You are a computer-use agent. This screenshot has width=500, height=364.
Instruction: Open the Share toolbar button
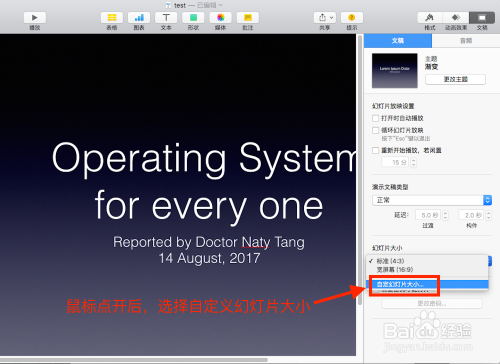point(325,18)
